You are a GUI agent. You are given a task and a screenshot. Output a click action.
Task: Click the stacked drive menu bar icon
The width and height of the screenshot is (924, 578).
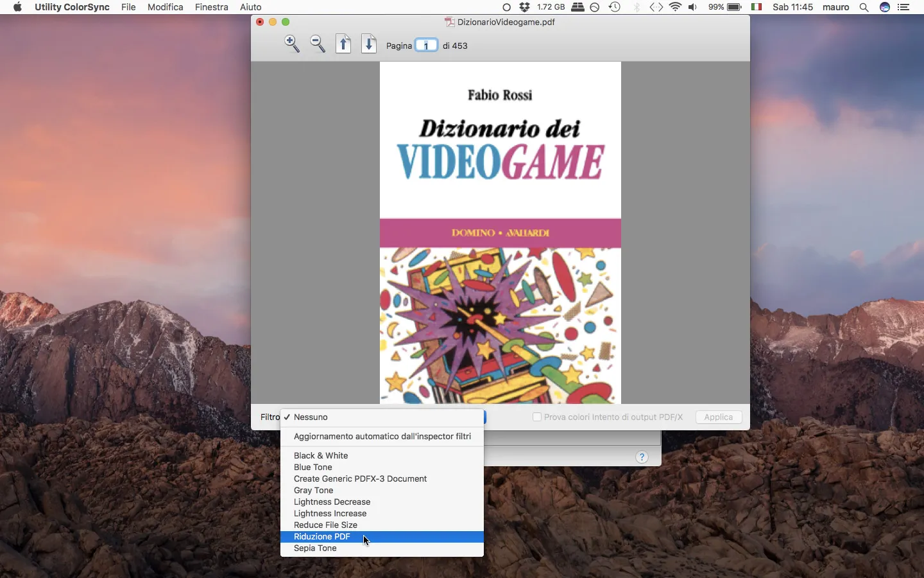click(577, 7)
